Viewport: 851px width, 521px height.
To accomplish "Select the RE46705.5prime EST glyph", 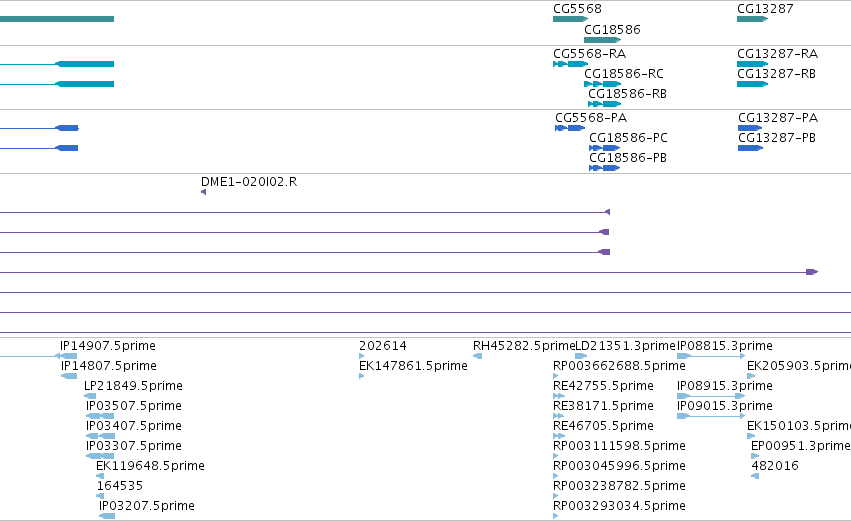I will [x=559, y=436].
